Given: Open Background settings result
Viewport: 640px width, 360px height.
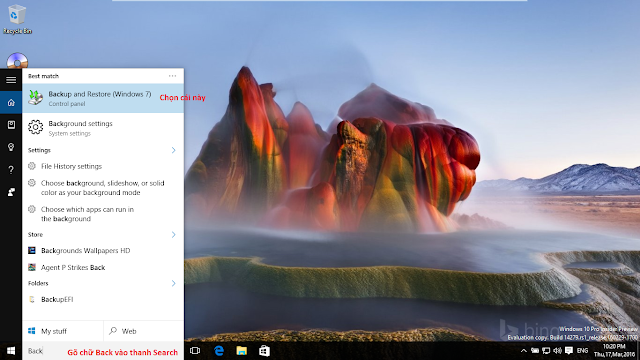Looking at the screenshot, I should (103, 128).
